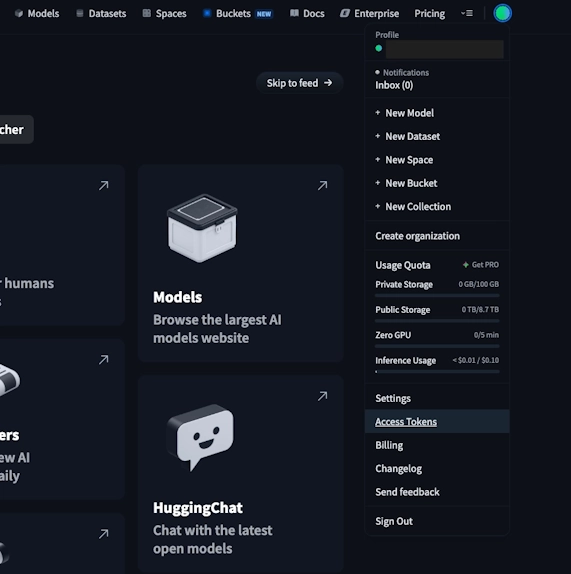This screenshot has height=574, width=571.
Task: Click the Get PRO link
Action: click(x=481, y=265)
